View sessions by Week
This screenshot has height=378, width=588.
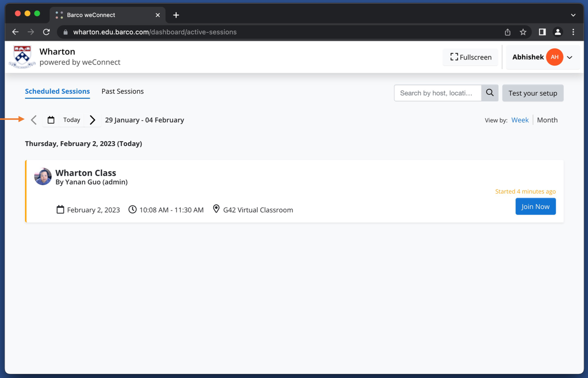520,120
